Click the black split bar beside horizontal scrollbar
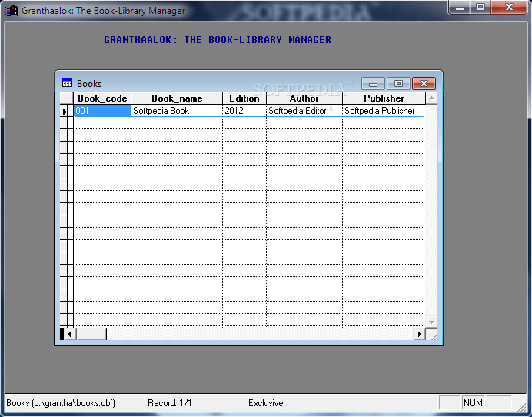Image resolution: width=532 pixels, height=417 pixels. (62, 334)
